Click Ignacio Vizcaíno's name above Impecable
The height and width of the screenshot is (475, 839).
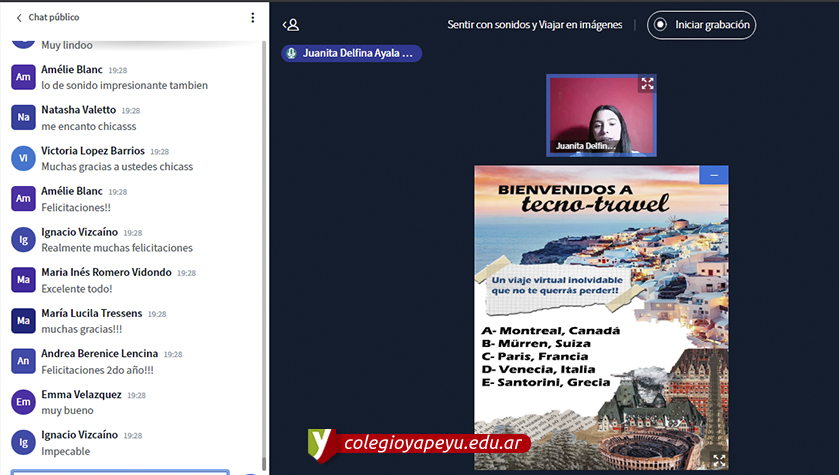click(x=79, y=435)
